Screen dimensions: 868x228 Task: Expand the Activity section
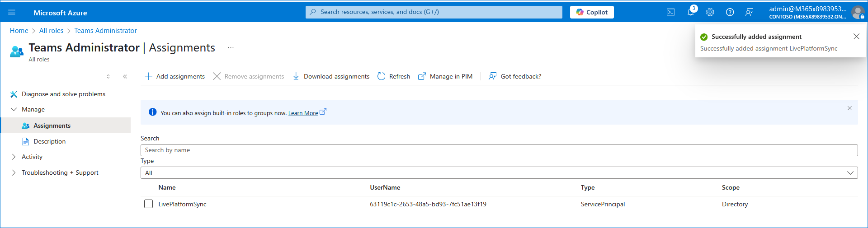14,157
